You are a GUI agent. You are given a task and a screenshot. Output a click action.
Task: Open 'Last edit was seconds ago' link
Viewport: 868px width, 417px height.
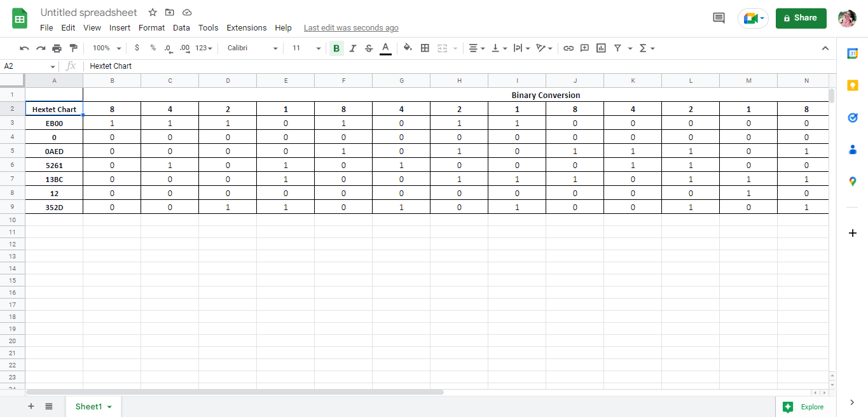click(x=351, y=28)
